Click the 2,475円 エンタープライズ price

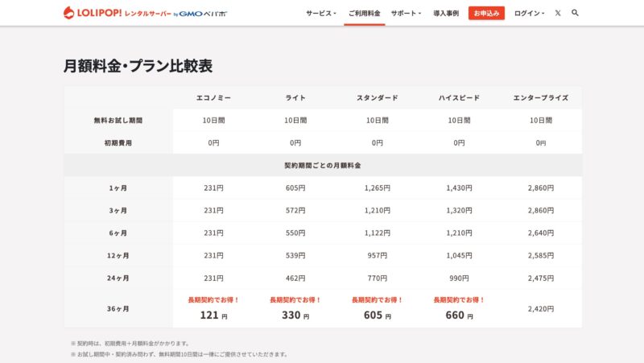(540, 278)
